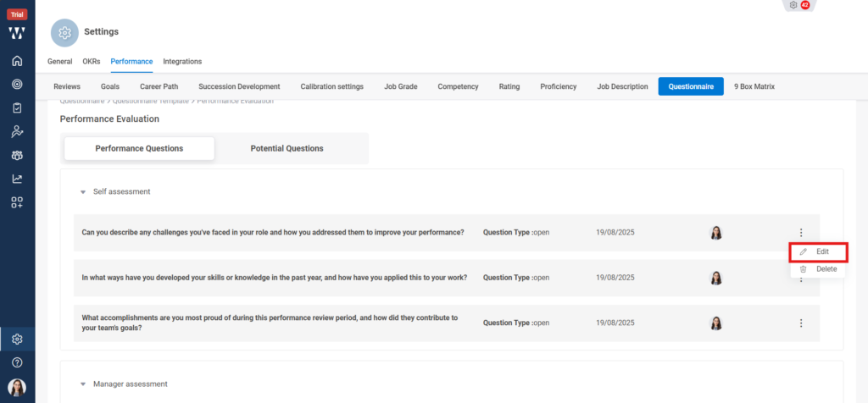Open the line chart analytics icon in sidebar
The height and width of the screenshot is (403, 868).
[x=17, y=179]
